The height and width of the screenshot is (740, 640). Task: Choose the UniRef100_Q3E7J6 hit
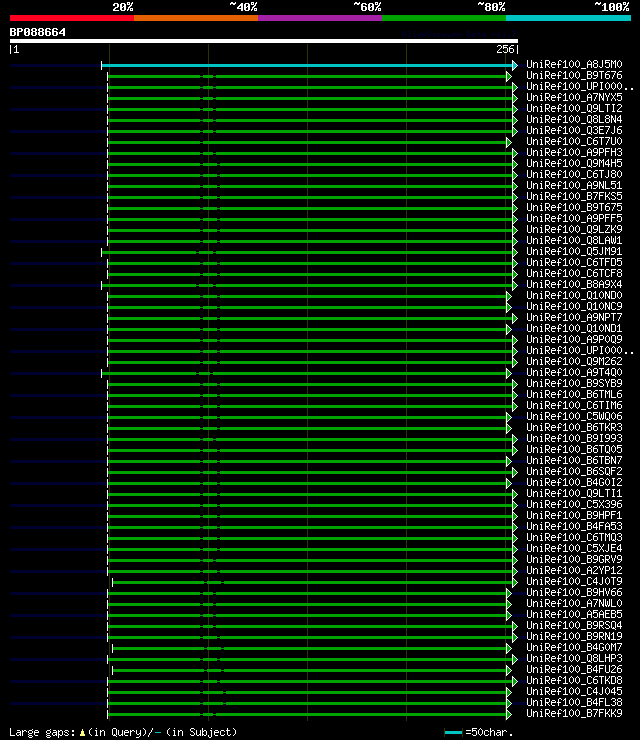click(574, 130)
